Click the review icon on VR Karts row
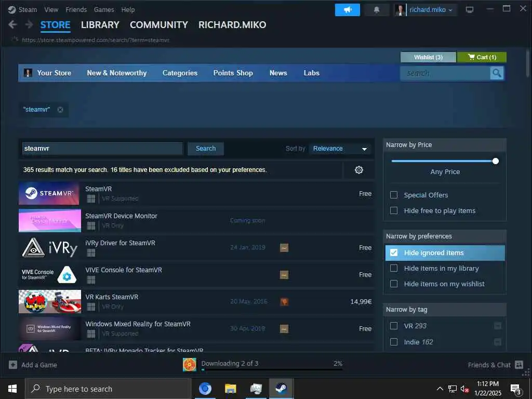The height and width of the screenshot is (399, 532). (x=284, y=302)
